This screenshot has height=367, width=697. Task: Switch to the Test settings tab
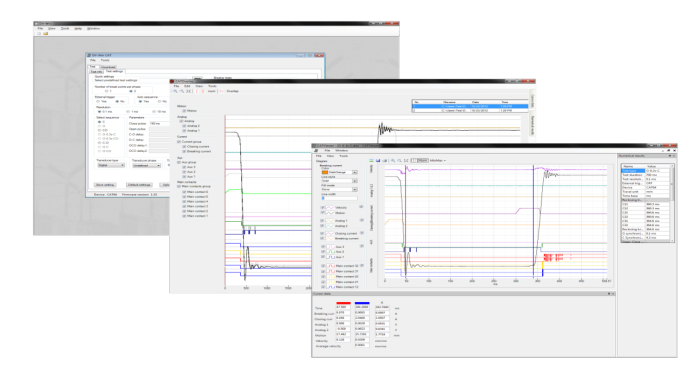click(114, 71)
